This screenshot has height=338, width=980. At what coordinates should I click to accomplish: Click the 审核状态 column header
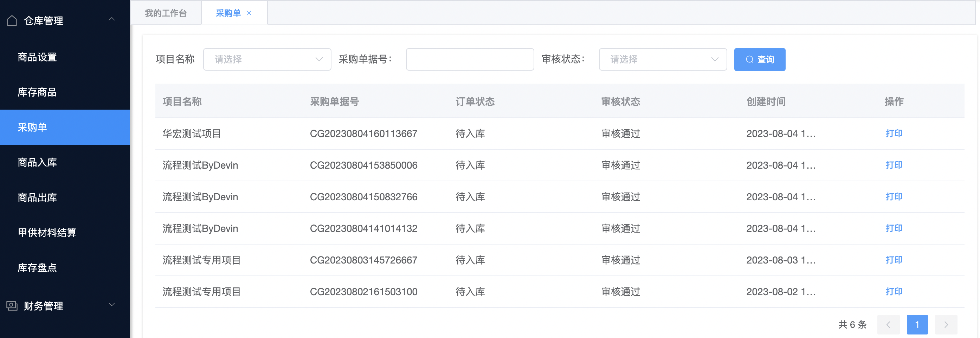click(x=620, y=102)
